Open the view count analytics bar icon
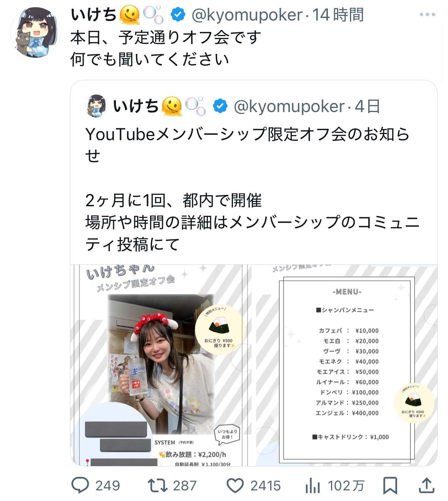Image resolution: width=448 pixels, height=501 pixels. [x=312, y=485]
